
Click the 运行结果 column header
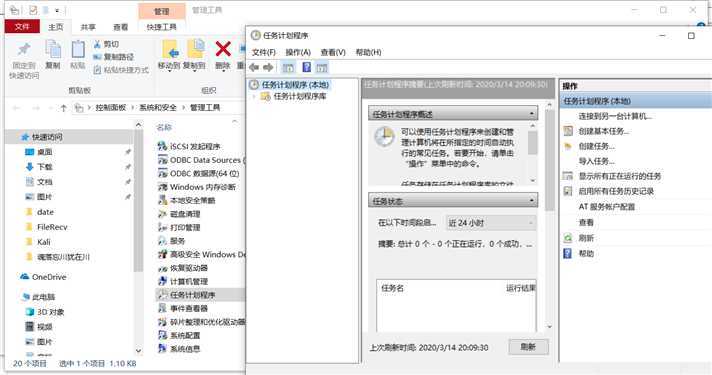tap(520, 288)
